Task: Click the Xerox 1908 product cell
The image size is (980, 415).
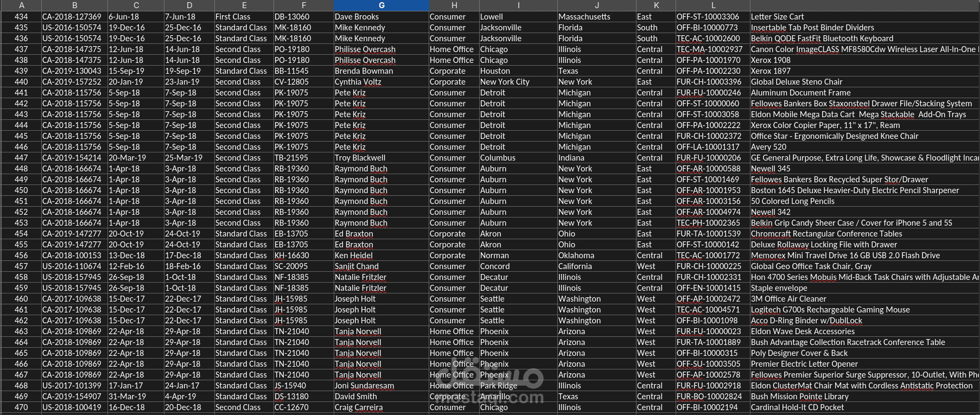Action: click(864, 60)
